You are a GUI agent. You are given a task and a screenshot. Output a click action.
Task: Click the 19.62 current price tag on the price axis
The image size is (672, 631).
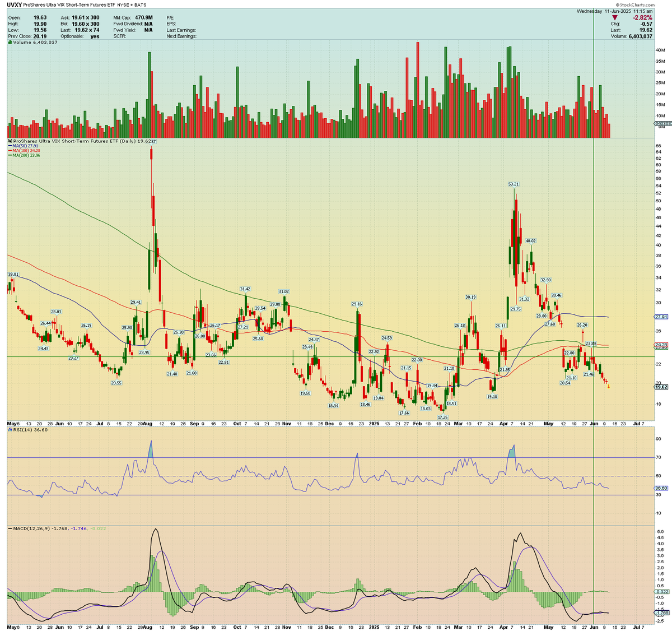pyautogui.click(x=660, y=387)
